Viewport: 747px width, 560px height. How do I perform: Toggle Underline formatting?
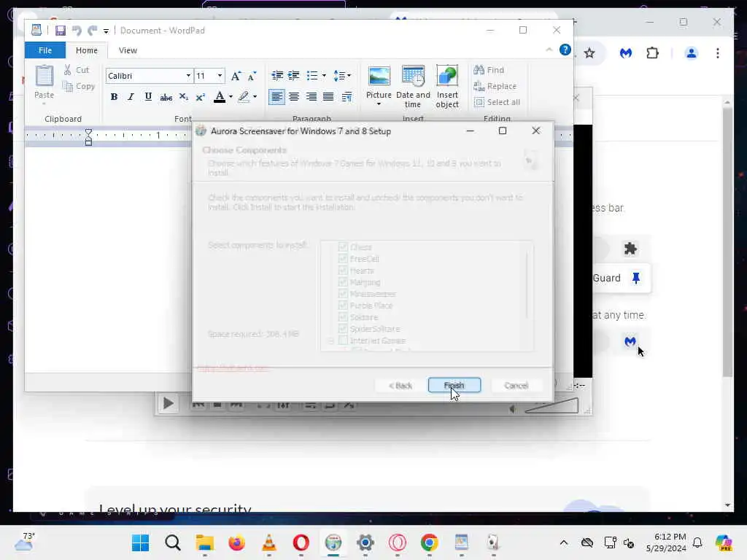pyautogui.click(x=148, y=97)
